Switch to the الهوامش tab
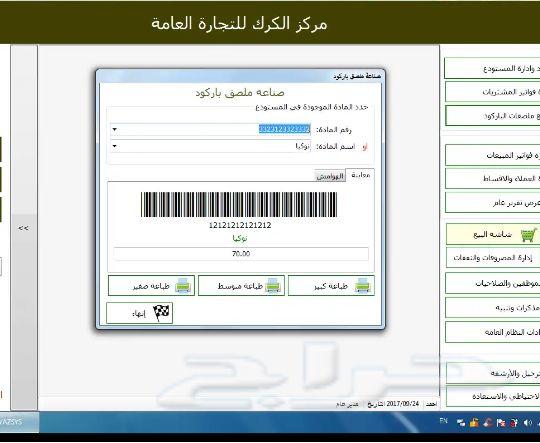The height and width of the screenshot is (443, 540). (330, 176)
